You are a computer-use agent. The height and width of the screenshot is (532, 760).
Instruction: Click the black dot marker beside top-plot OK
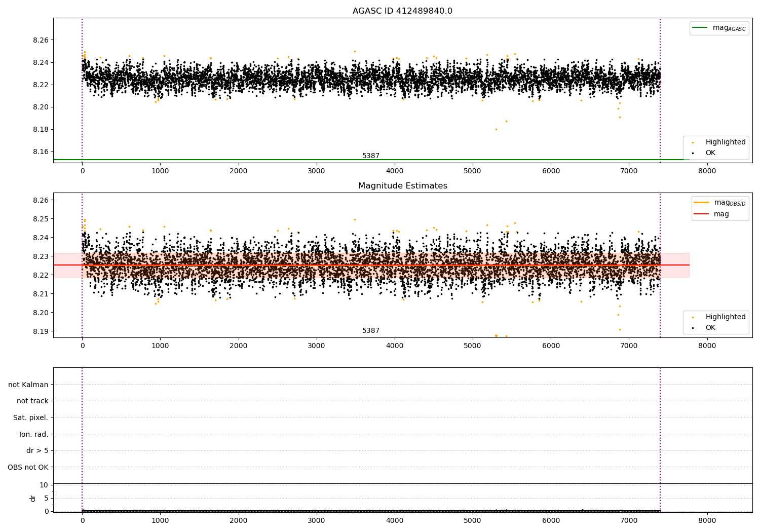click(693, 153)
